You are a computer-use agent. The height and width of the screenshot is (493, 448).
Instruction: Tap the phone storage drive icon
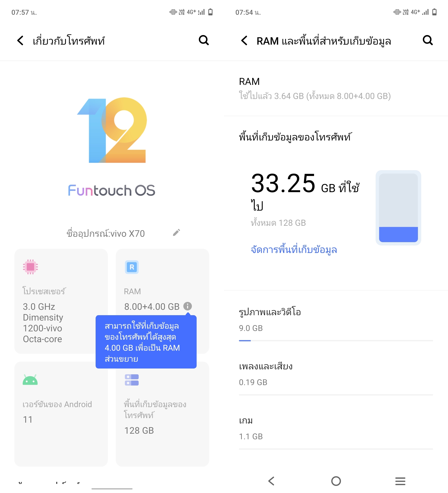132,380
